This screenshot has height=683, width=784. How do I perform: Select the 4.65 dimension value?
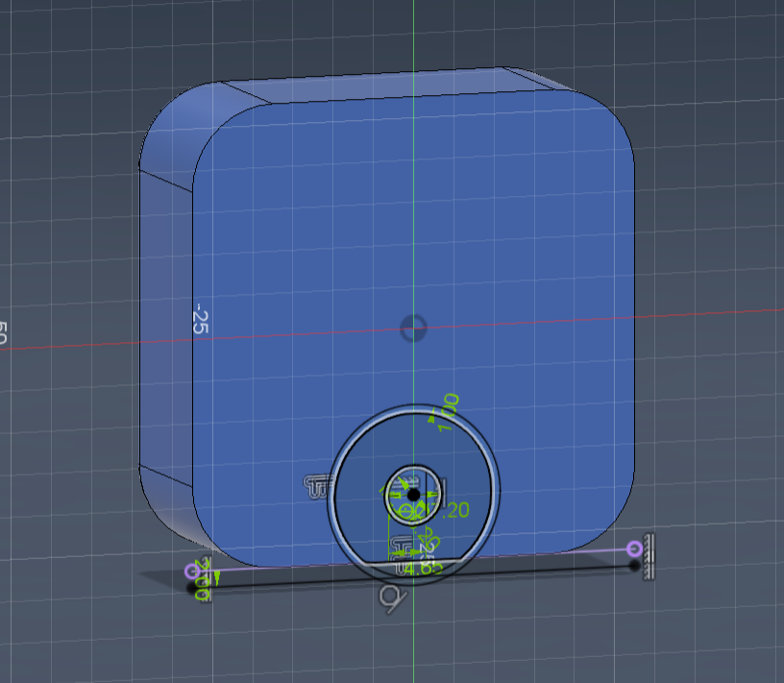coord(424,569)
